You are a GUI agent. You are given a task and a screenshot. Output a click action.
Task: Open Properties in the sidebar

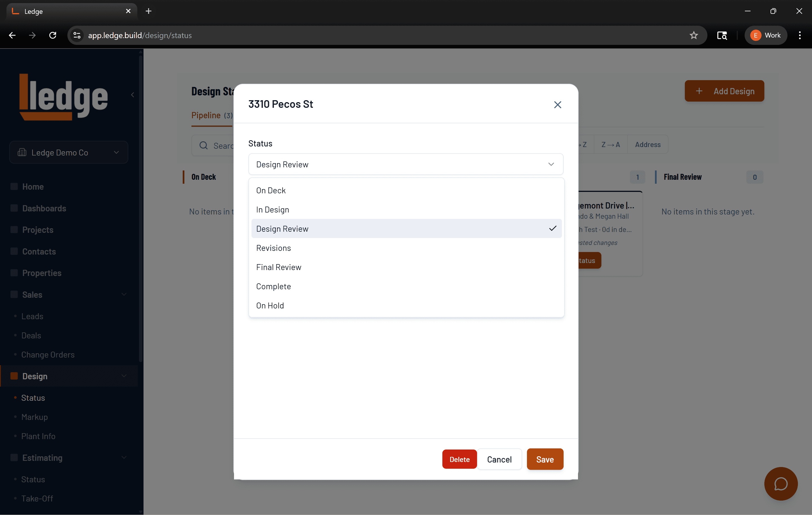point(42,273)
